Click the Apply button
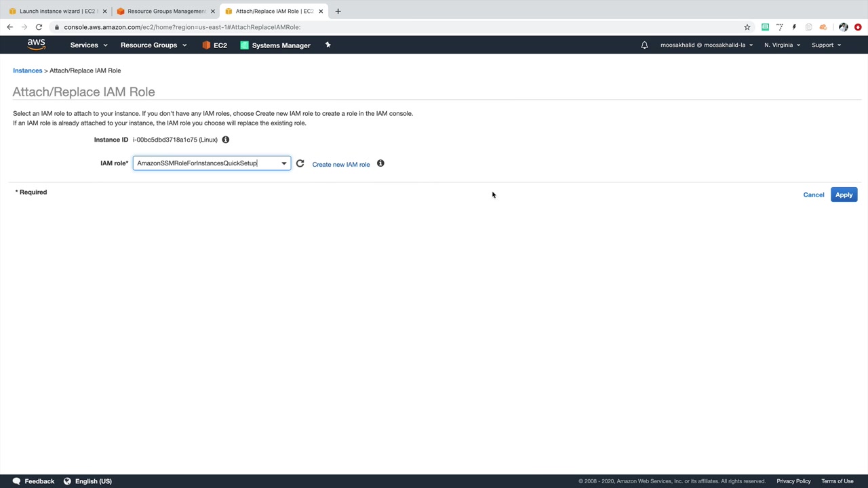868x488 pixels. pos(844,195)
